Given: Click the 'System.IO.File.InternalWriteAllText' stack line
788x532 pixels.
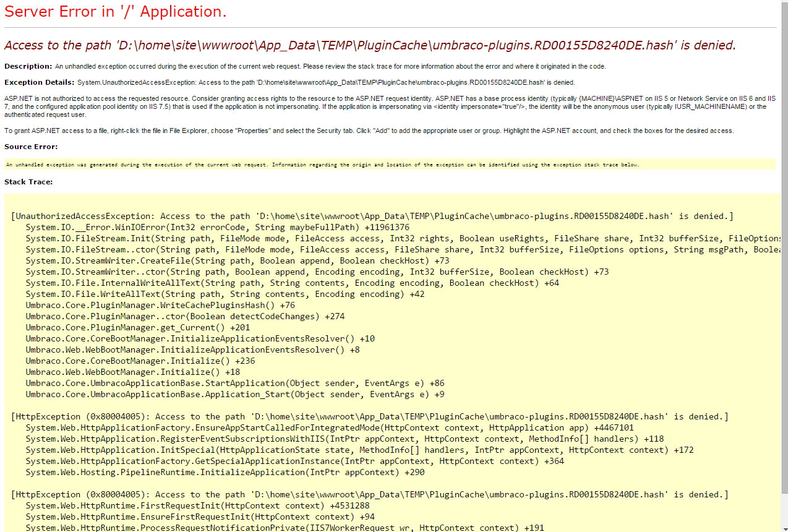Looking at the screenshot, I should [x=292, y=283].
